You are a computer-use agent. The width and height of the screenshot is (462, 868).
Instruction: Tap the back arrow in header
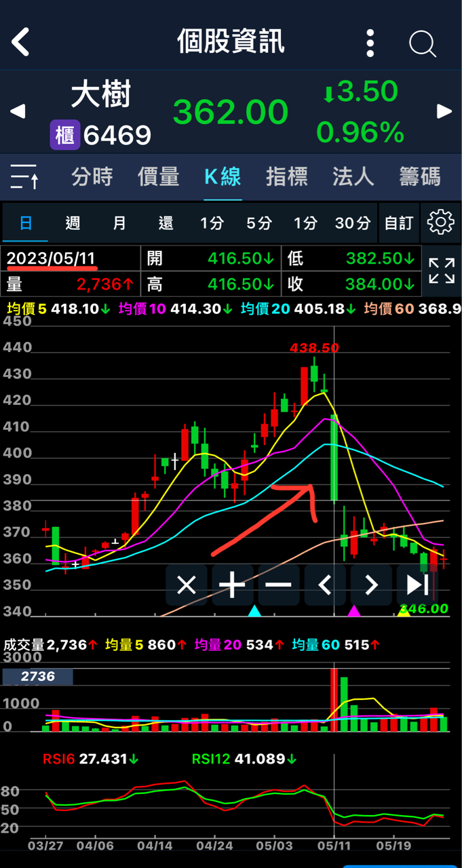click(21, 42)
